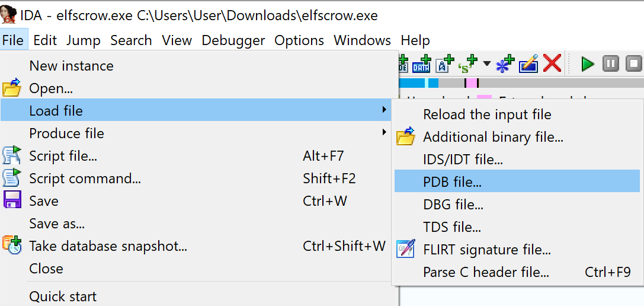Choose Parse C header file... entry

tap(517, 272)
